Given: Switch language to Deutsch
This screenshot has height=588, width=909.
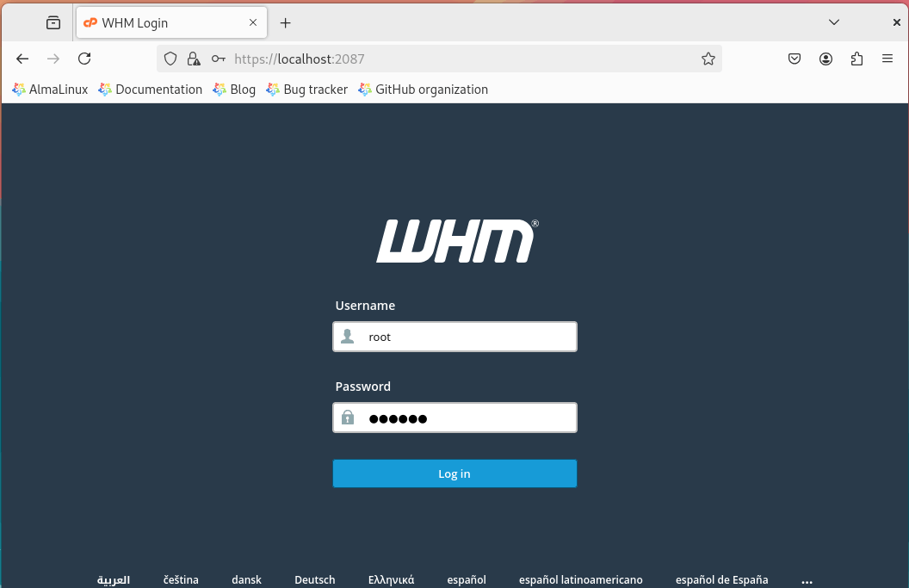Looking at the screenshot, I should pyautogui.click(x=314, y=579).
